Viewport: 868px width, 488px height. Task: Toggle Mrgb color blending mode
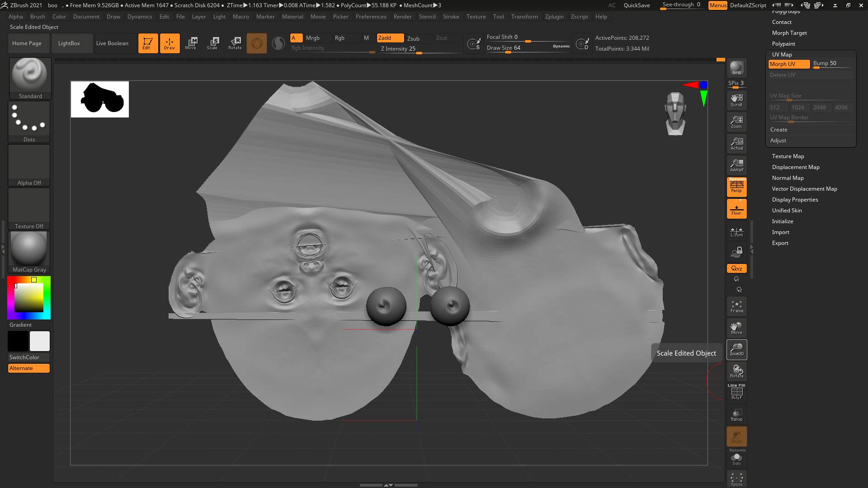312,38
